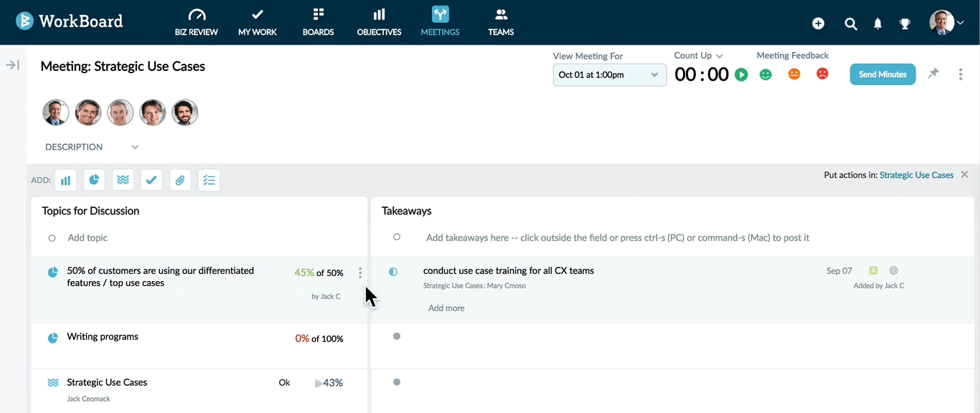This screenshot has width=980, height=413.
Task: Select the green happy feedback face
Action: pyautogui.click(x=765, y=74)
